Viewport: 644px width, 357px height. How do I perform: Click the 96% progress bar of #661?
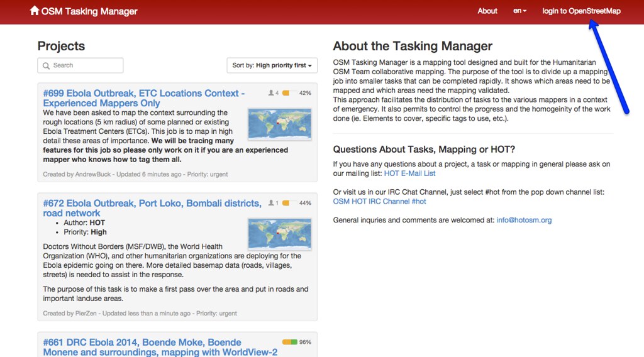289,342
